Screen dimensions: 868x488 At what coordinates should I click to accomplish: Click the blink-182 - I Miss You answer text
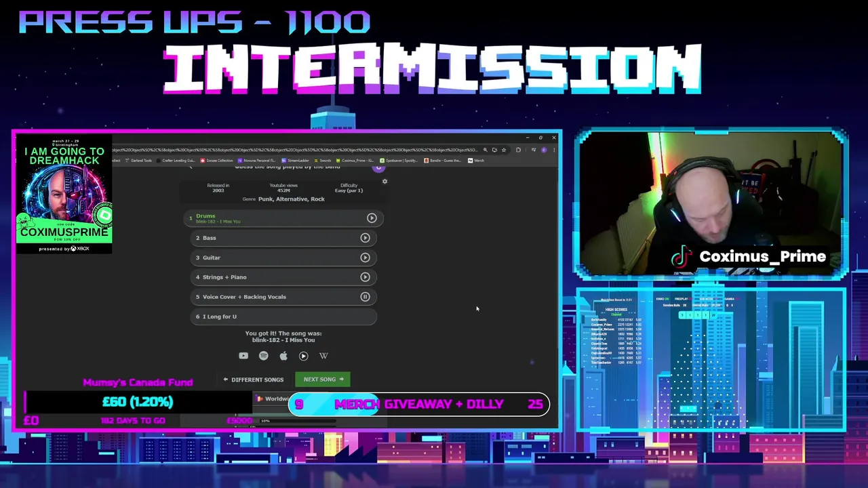point(283,340)
